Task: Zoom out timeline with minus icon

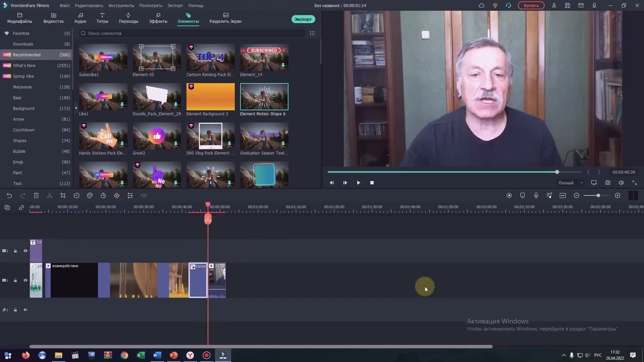Action: (577, 196)
